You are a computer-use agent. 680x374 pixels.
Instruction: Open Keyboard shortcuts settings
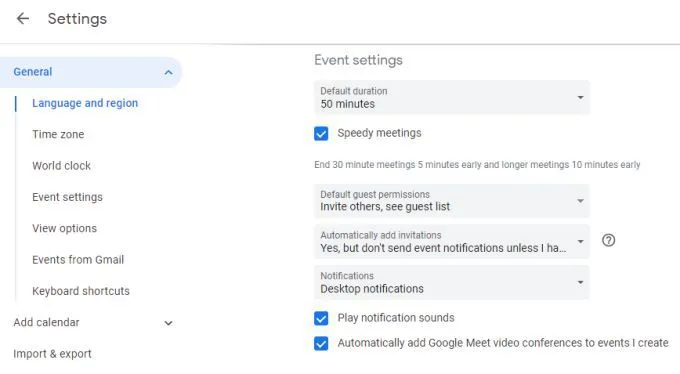pos(81,291)
